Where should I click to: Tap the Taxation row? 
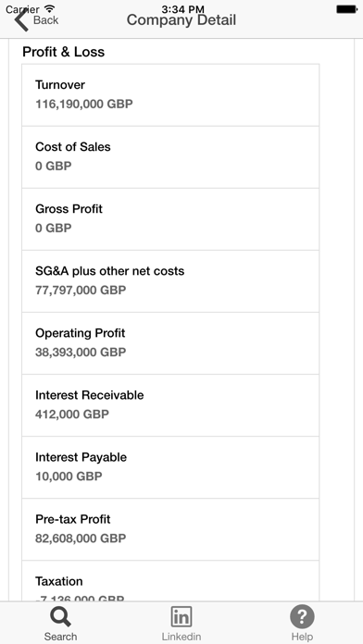(170, 581)
